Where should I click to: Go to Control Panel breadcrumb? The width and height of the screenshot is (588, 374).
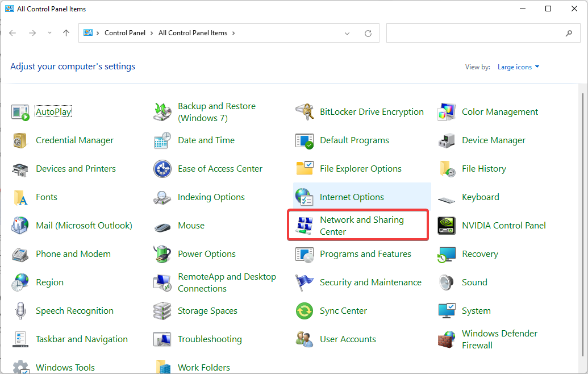pos(125,33)
